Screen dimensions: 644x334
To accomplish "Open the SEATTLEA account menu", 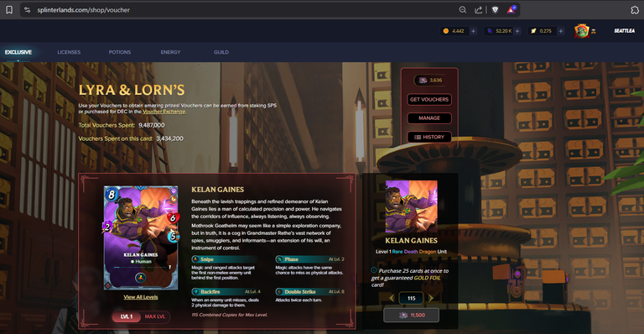I will pyautogui.click(x=624, y=31).
